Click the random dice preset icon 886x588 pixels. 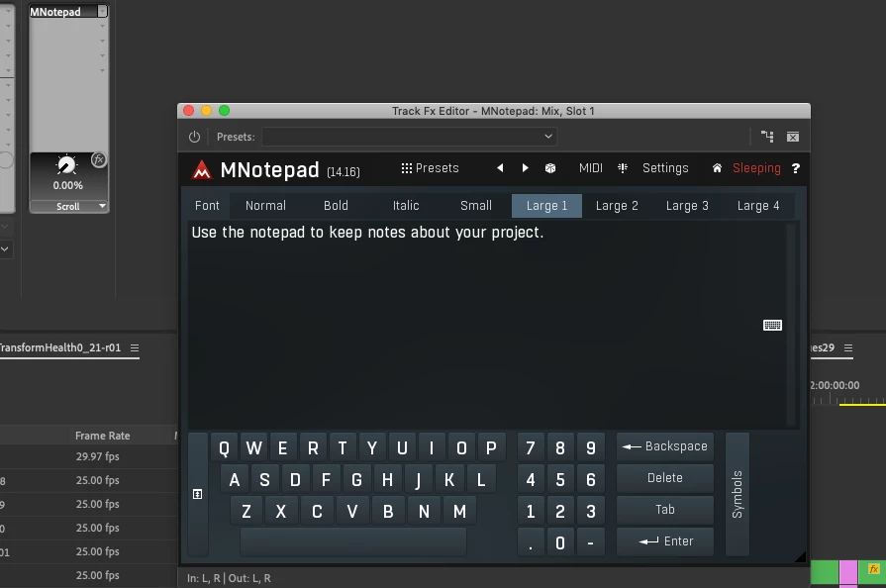point(549,168)
